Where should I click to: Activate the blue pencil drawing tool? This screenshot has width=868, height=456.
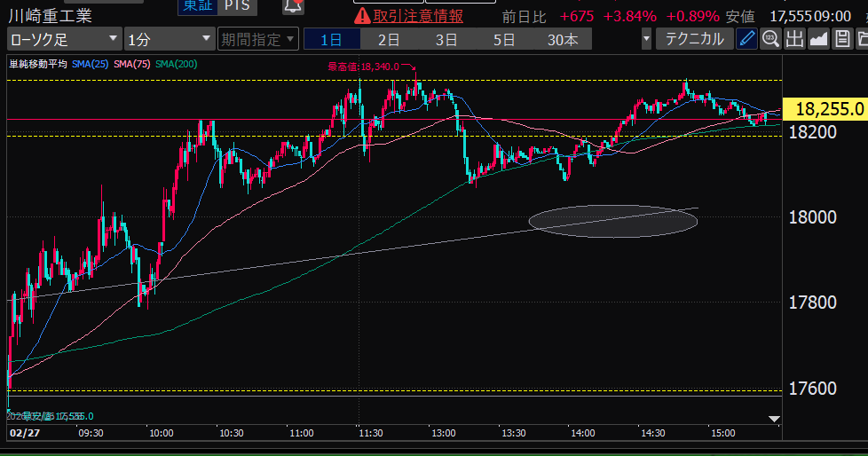click(x=747, y=39)
